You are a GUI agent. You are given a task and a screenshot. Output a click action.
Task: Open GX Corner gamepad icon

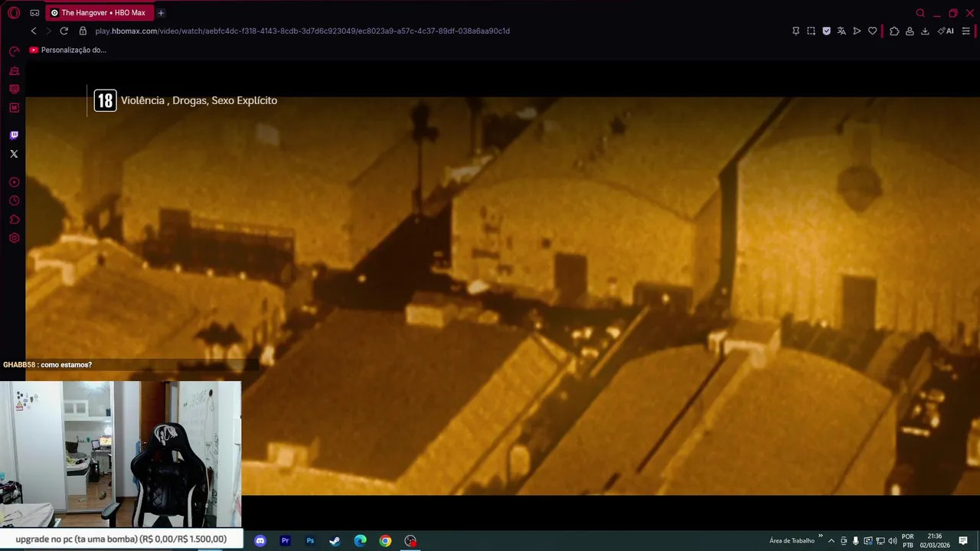(34, 13)
